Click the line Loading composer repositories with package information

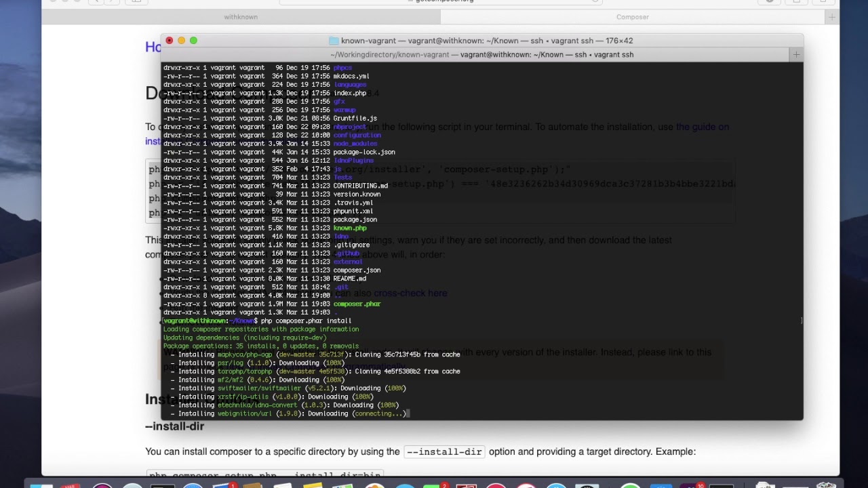click(x=261, y=329)
